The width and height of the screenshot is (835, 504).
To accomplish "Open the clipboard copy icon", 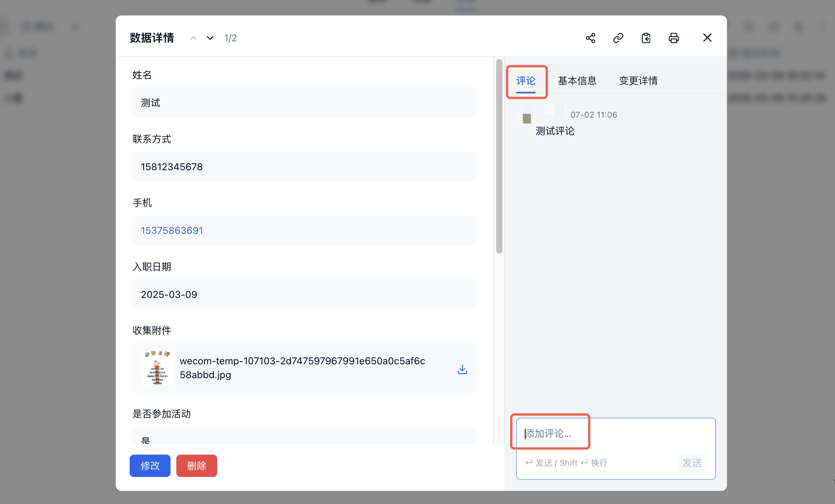I will 646,38.
